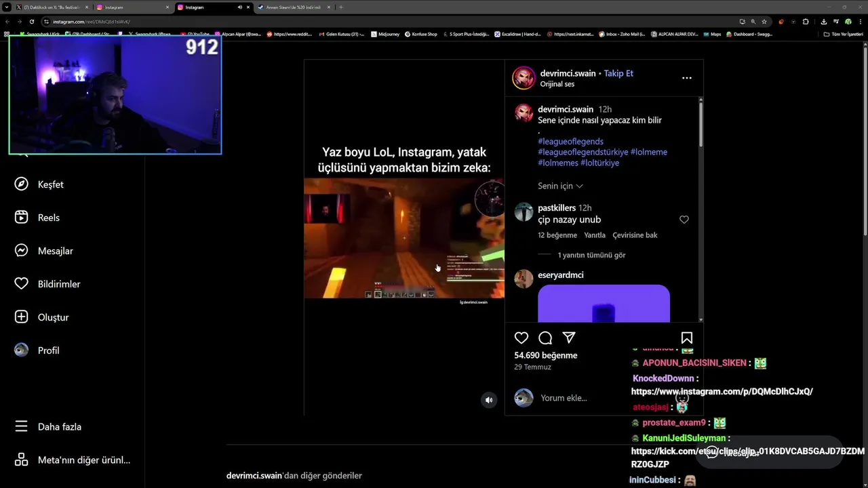Click the reel video to pause

[x=404, y=238]
